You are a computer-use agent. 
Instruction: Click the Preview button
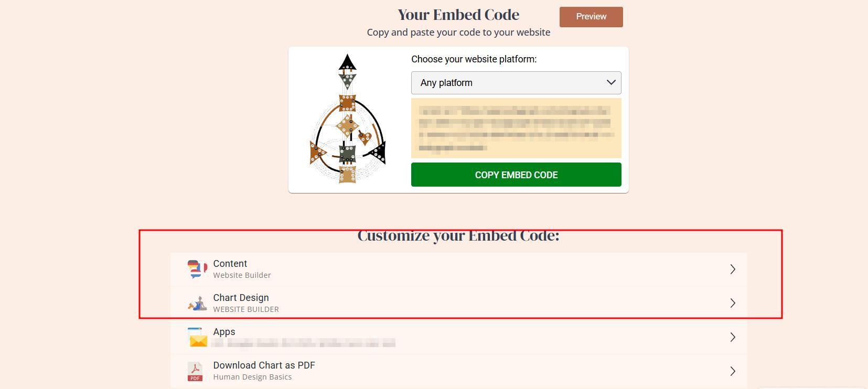591,17
